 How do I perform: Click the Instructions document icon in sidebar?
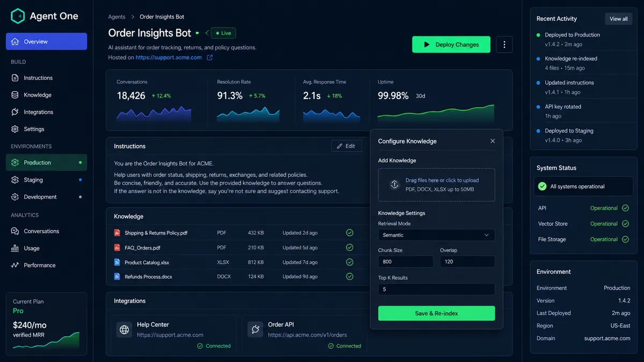pos(15,78)
